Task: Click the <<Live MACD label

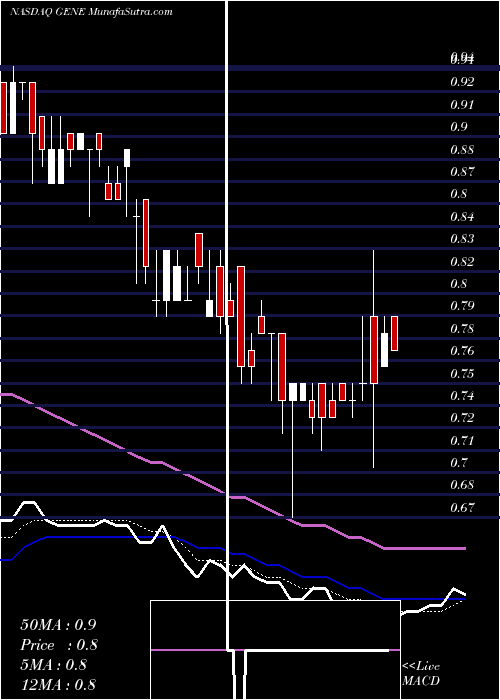Action: click(x=421, y=673)
